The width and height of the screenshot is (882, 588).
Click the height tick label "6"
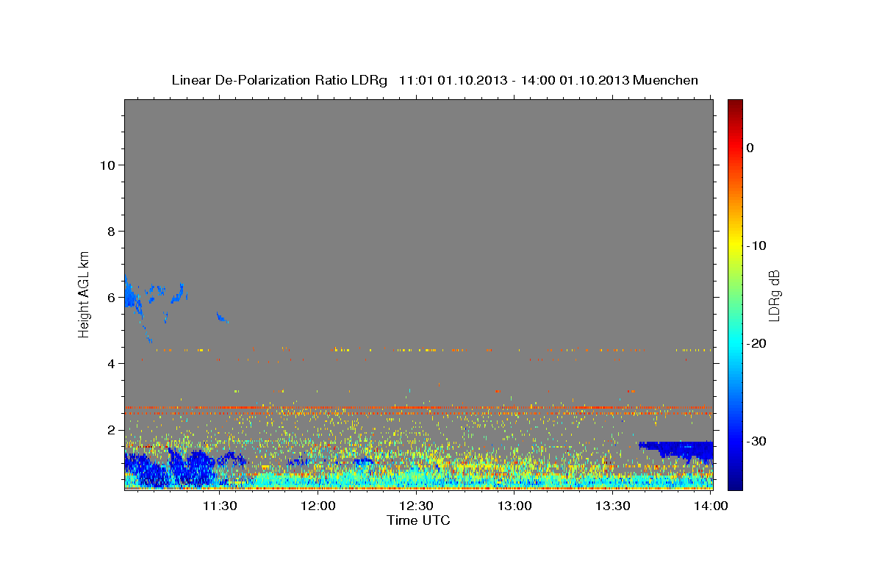[x=112, y=297]
